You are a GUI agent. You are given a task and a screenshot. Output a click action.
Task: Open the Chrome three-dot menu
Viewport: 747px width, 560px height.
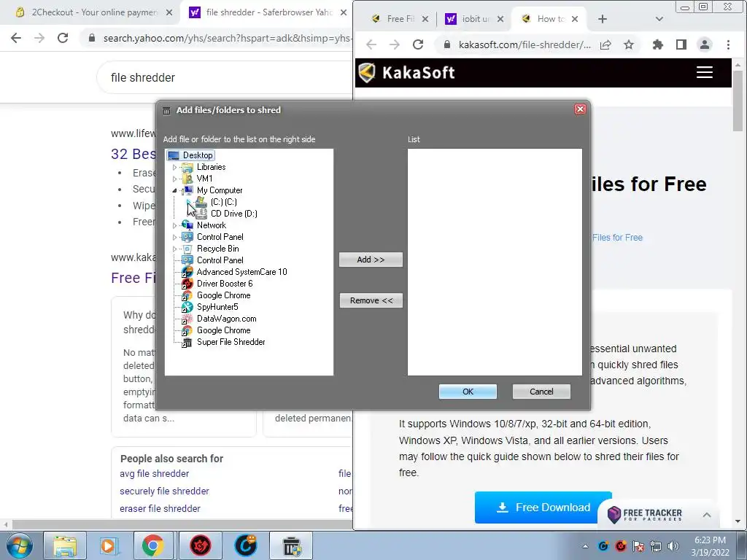click(x=728, y=44)
